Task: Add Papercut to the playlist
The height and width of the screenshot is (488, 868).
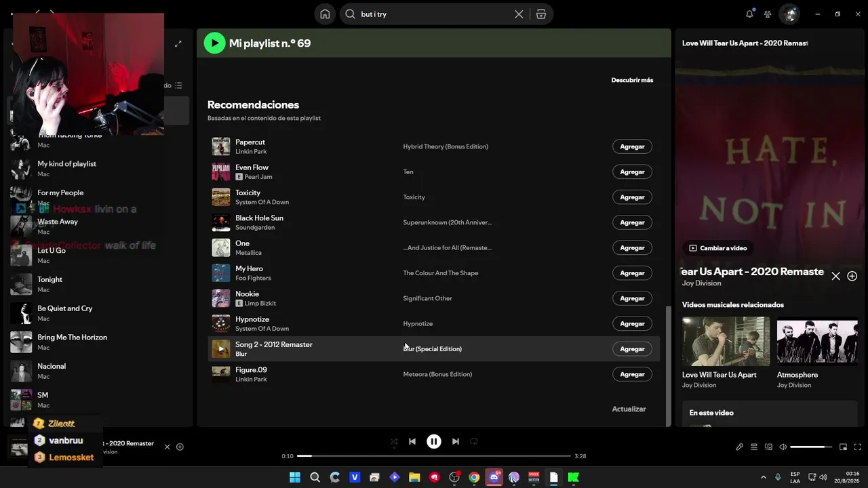Action: click(x=632, y=146)
